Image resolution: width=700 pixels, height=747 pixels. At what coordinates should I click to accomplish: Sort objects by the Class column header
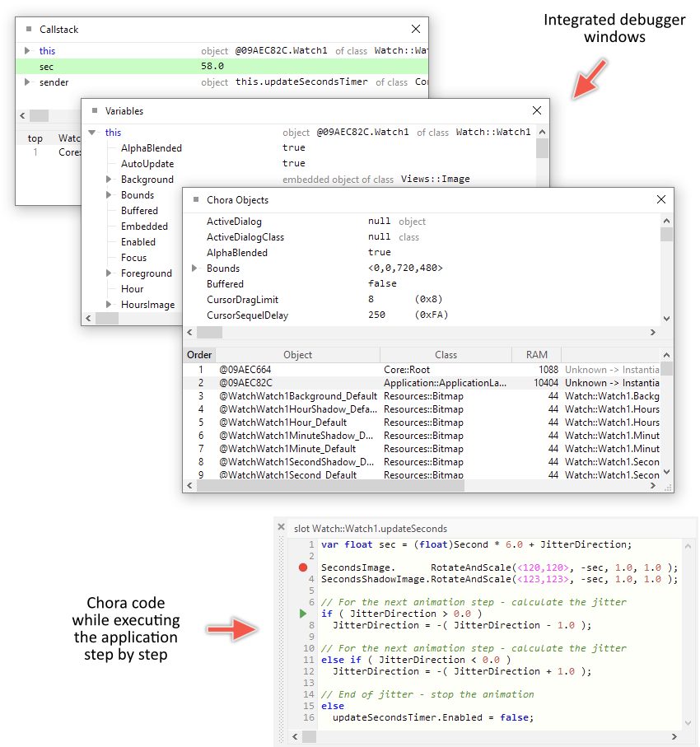[446, 355]
